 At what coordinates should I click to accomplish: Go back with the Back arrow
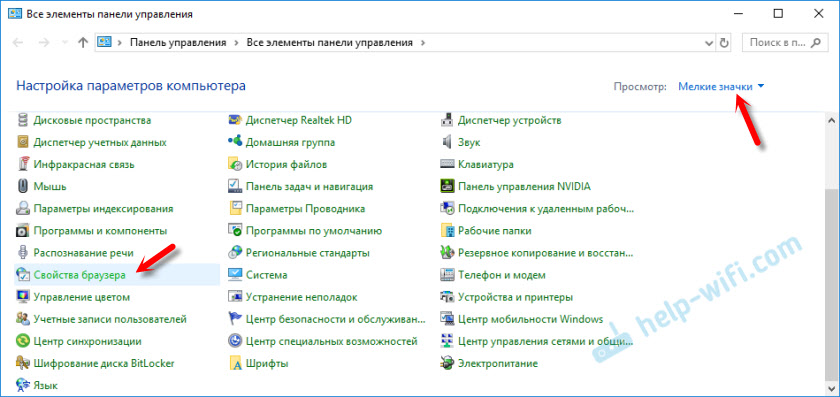pyautogui.click(x=18, y=43)
